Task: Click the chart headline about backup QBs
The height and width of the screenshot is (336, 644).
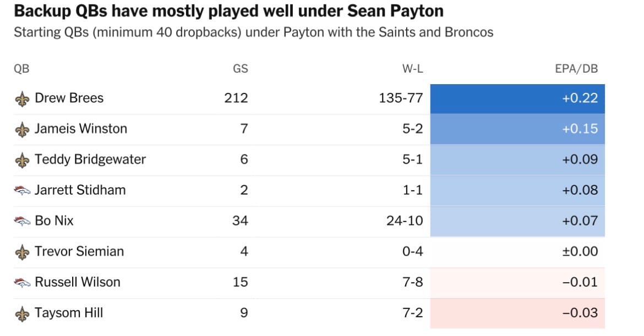Action: point(228,11)
